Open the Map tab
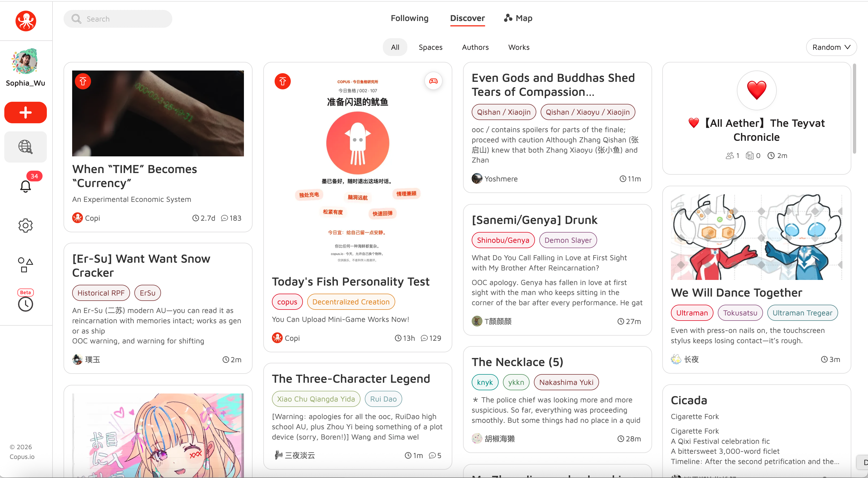The width and height of the screenshot is (868, 478). [x=518, y=18]
